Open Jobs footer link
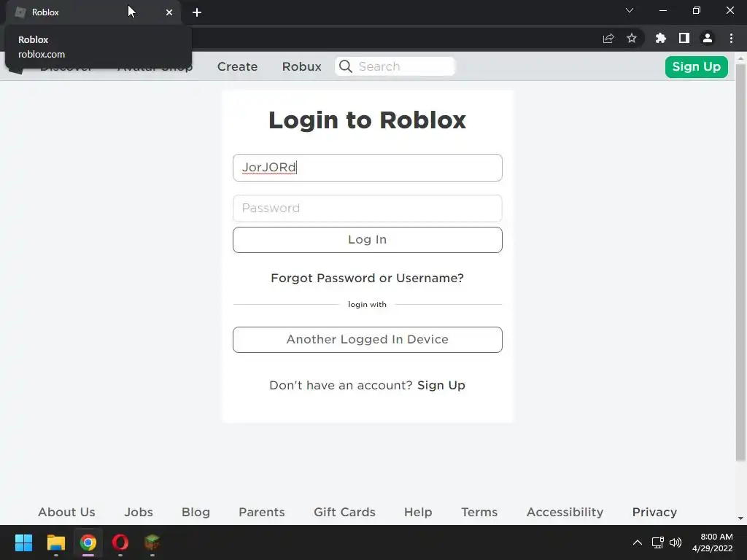The image size is (747, 560). (139, 512)
